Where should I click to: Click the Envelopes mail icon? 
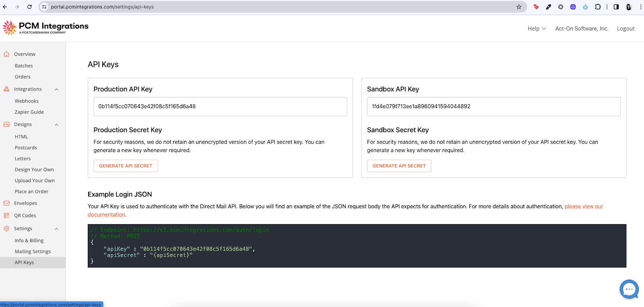pos(6,203)
